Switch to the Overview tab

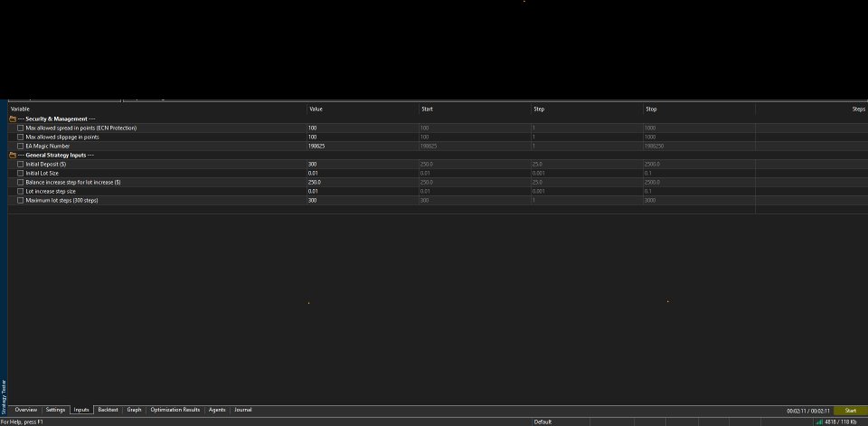(x=26, y=410)
